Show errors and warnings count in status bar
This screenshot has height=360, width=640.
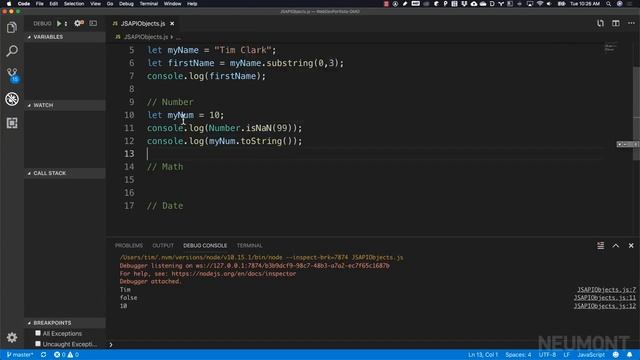click(66, 355)
